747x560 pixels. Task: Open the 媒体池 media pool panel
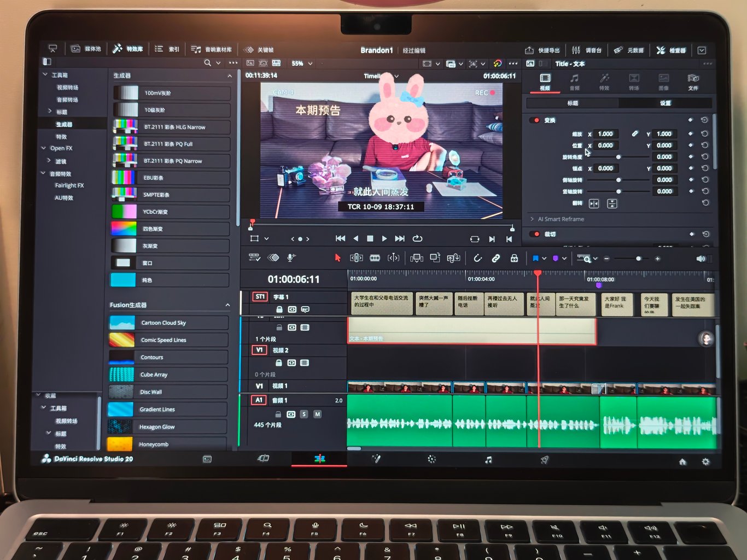click(86, 49)
